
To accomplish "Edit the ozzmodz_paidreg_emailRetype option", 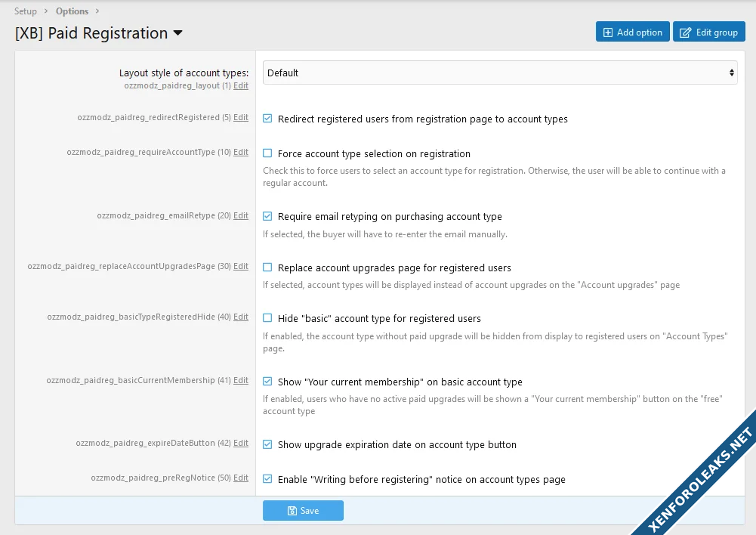I will pos(241,216).
